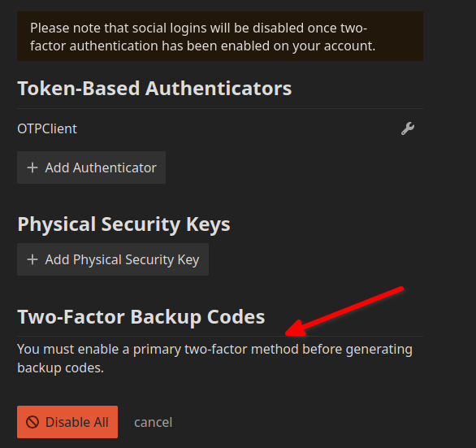Cancel the two-factor settings changes
Viewport: 476px width, 448px height.
(154, 422)
